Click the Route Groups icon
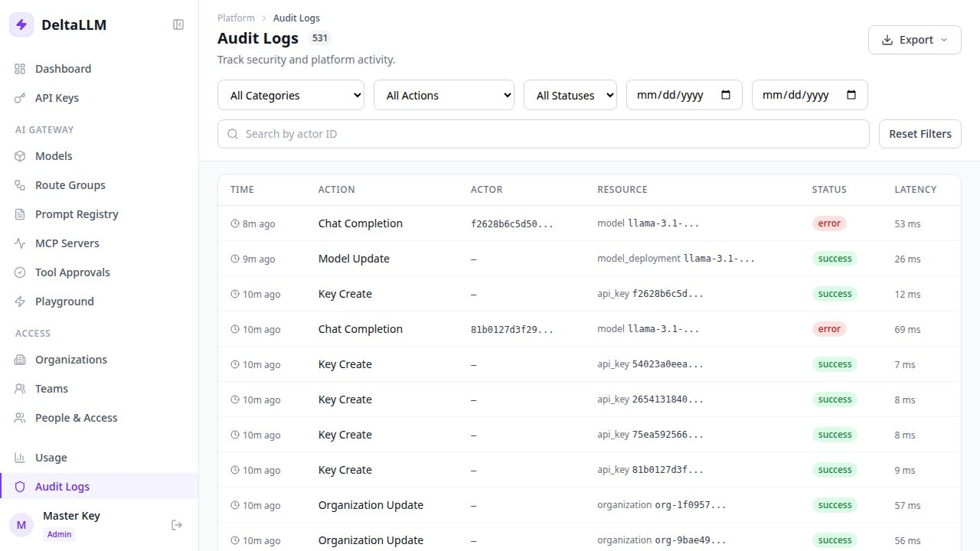 tap(20, 185)
